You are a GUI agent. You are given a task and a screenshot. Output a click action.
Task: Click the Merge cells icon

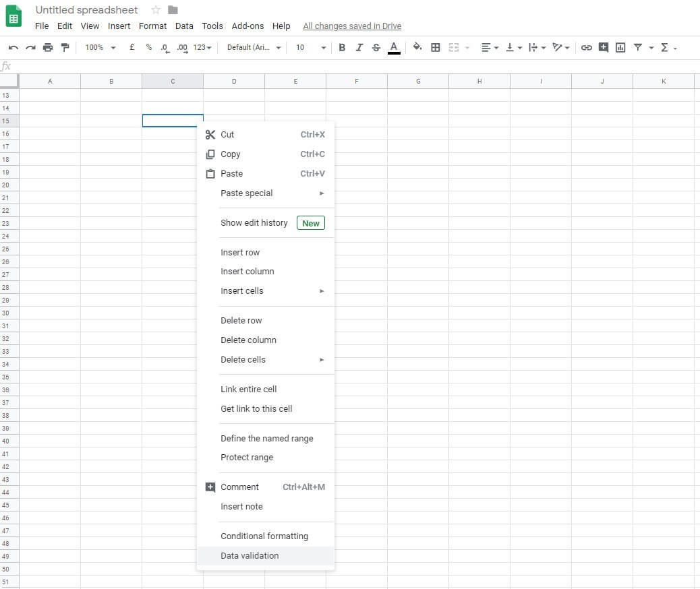[454, 47]
